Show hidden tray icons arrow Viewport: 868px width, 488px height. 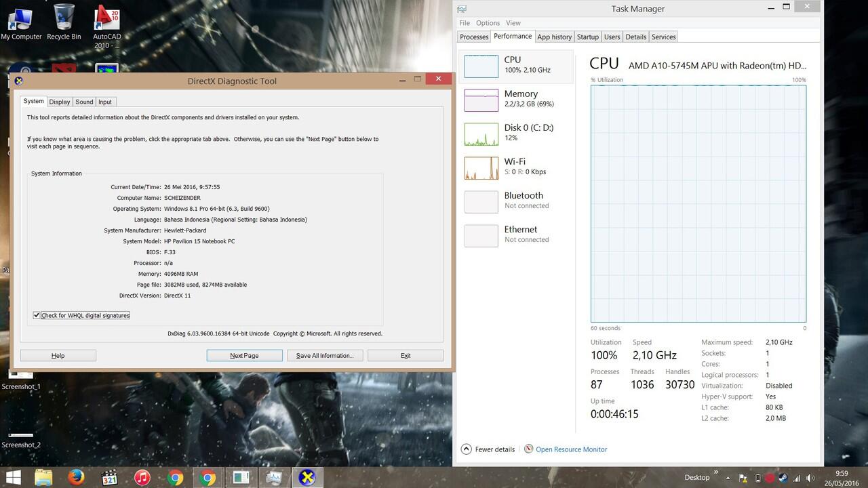730,478
